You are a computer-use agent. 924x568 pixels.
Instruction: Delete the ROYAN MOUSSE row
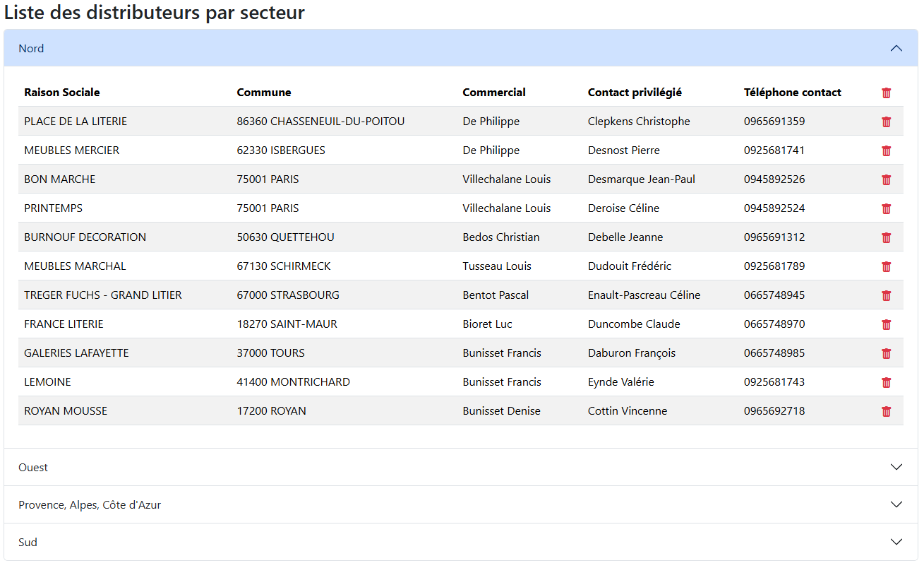point(887,411)
